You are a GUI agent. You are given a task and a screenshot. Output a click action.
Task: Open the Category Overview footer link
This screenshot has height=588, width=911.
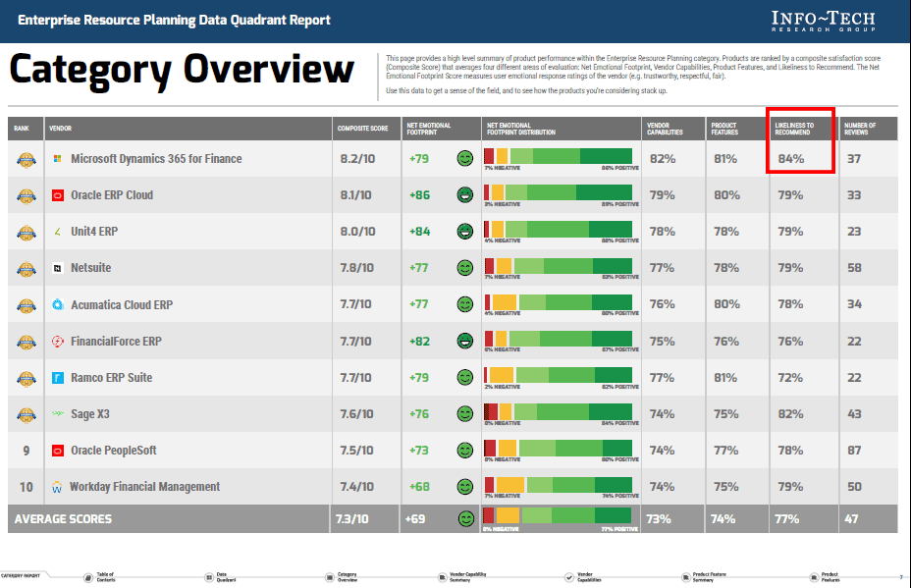[348, 577]
